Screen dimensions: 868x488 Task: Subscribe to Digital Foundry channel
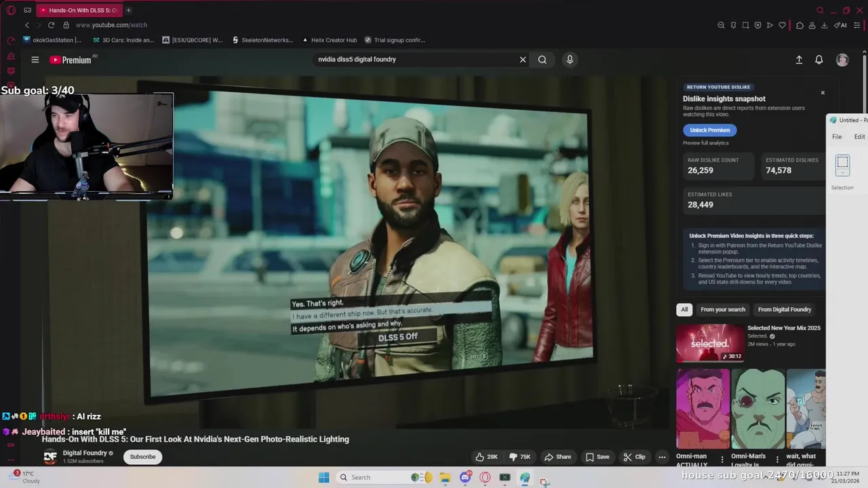click(142, 457)
